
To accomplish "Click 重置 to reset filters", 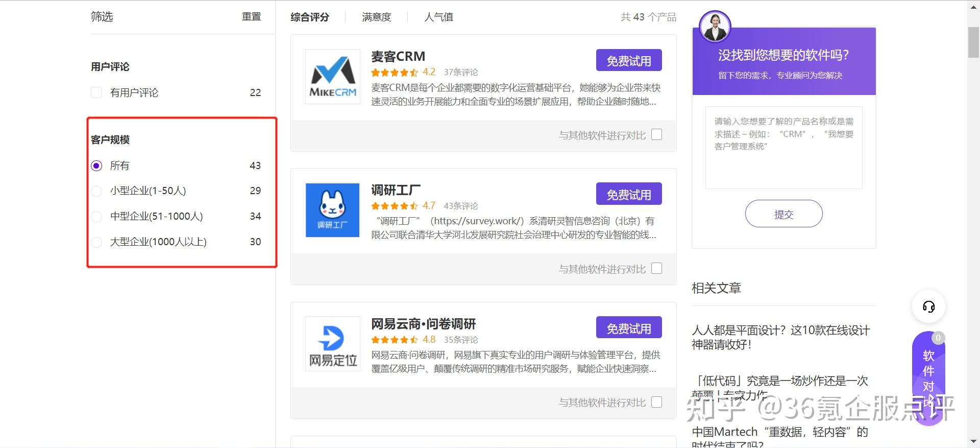I will (251, 17).
